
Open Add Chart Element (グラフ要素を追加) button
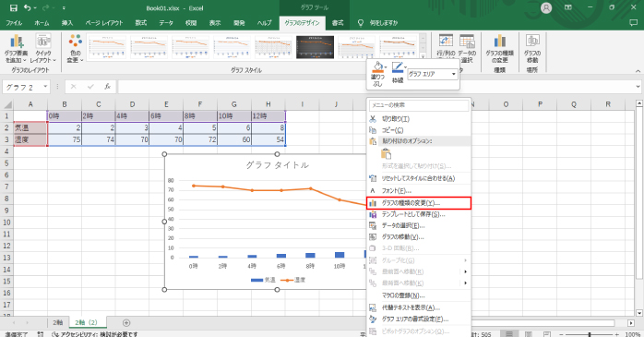coord(16,49)
